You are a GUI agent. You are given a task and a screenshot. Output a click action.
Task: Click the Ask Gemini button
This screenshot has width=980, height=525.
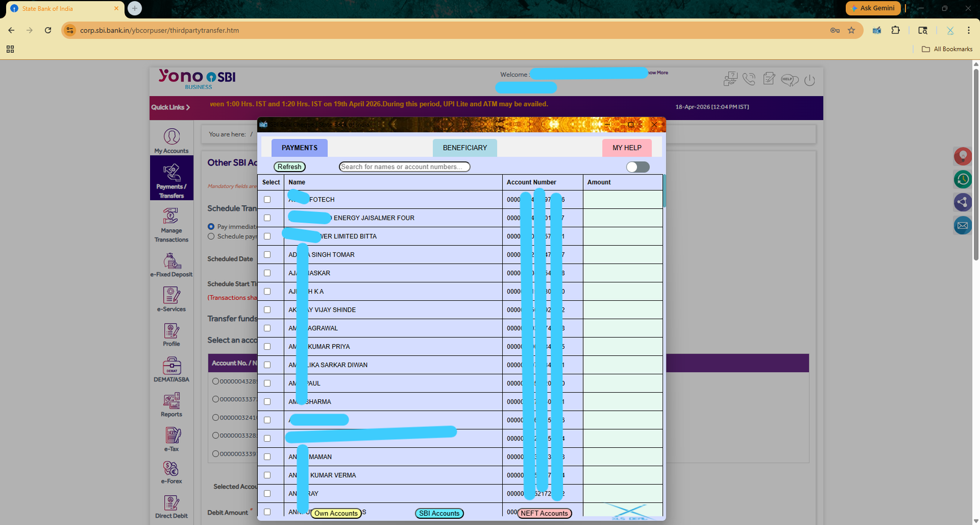point(873,8)
